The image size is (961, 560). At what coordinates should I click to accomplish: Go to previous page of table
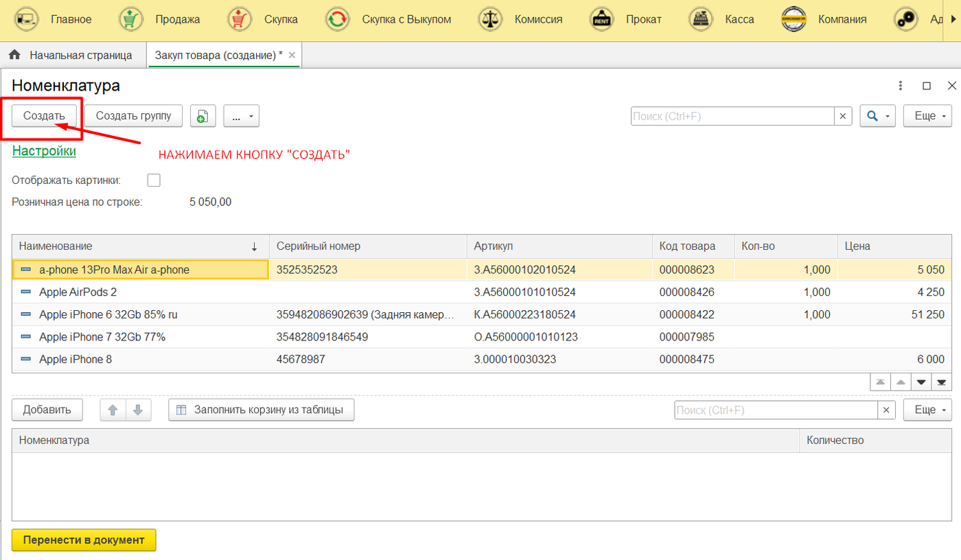pyautogui.click(x=901, y=382)
